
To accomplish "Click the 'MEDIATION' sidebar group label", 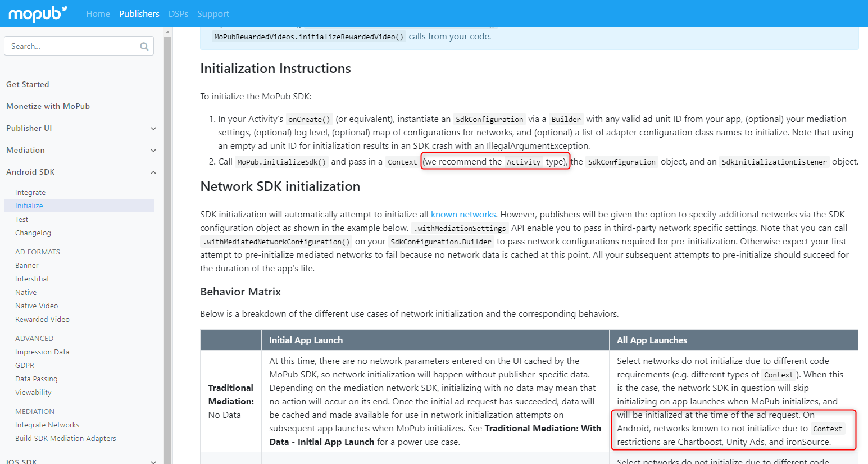I will pos(35,411).
